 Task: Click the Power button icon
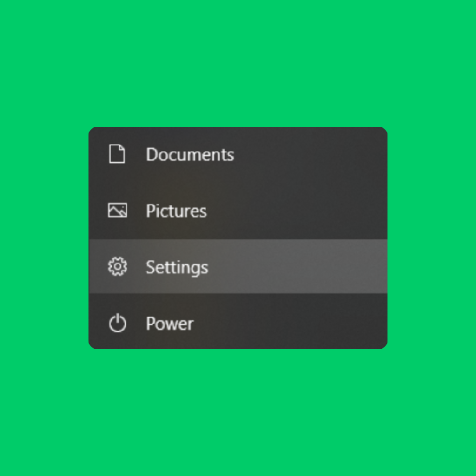coord(118,324)
